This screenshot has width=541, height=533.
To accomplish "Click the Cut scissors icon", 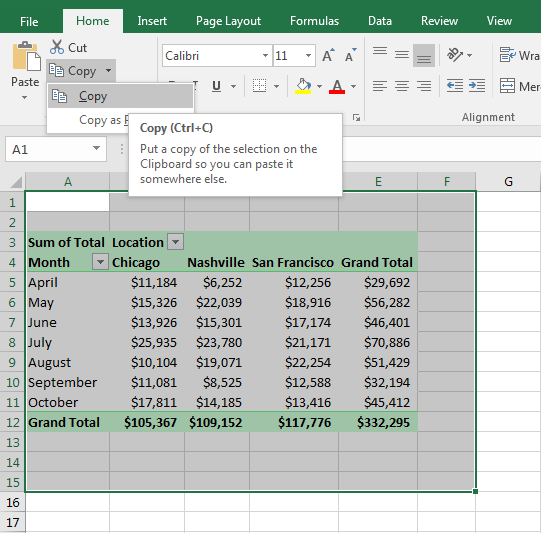I will point(57,47).
